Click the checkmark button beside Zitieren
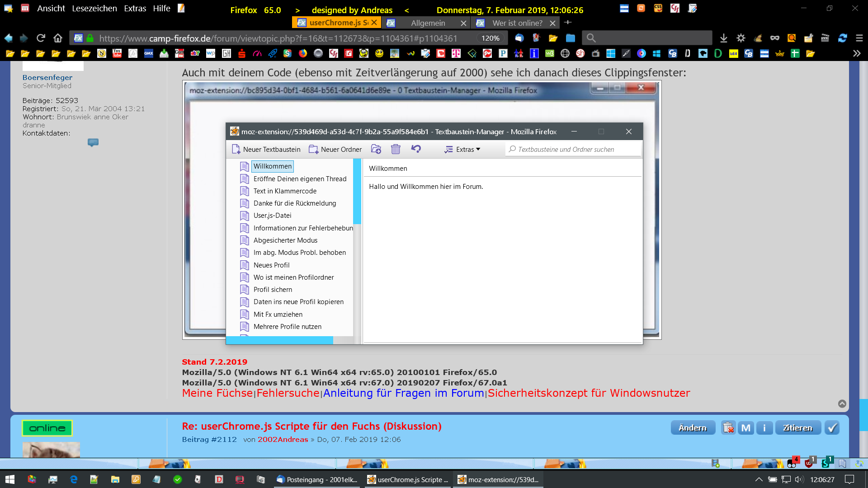The width and height of the screenshot is (868, 488). click(x=832, y=427)
